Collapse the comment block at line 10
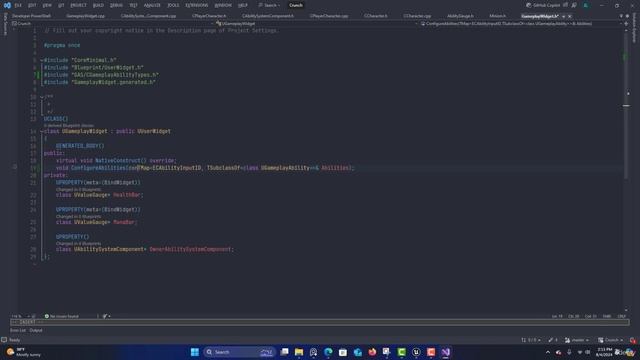 (x=41, y=97)
